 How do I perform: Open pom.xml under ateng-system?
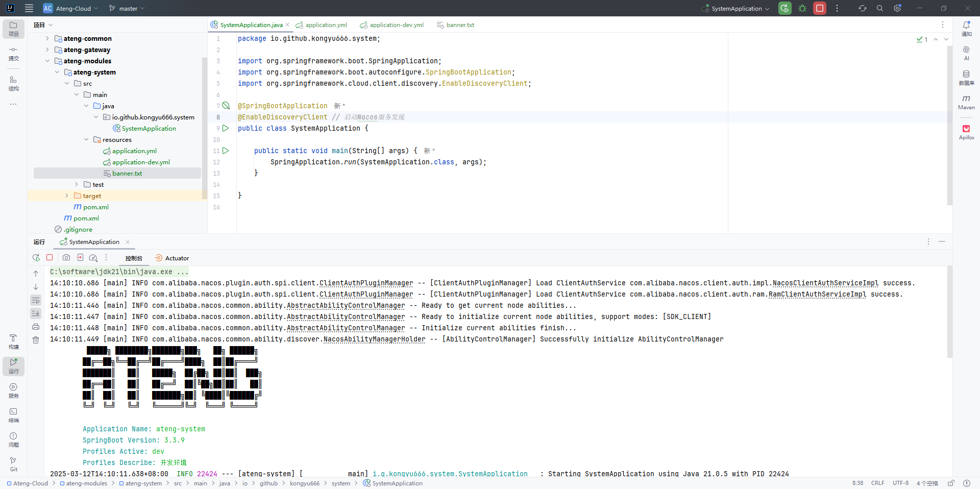coord(95,207)
